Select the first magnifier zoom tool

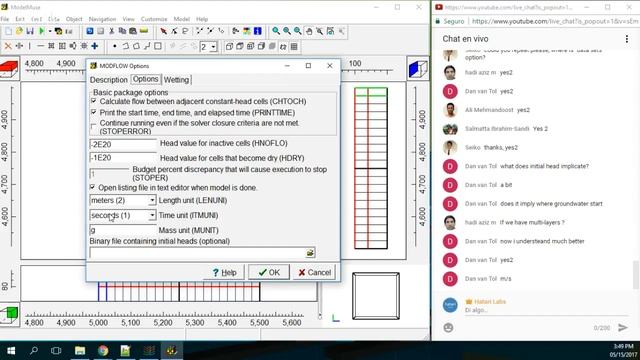click(276, 31)
